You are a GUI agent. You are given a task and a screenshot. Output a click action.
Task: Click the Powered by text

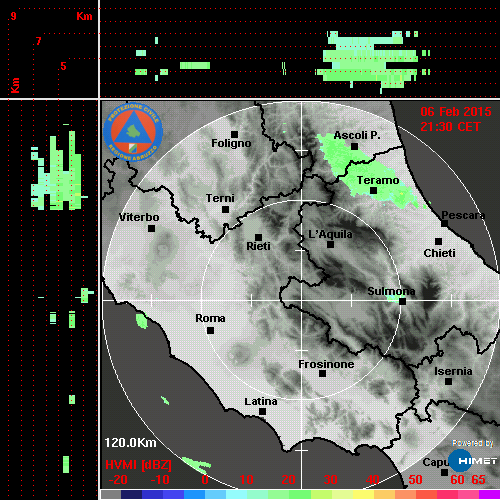(472, 443)
